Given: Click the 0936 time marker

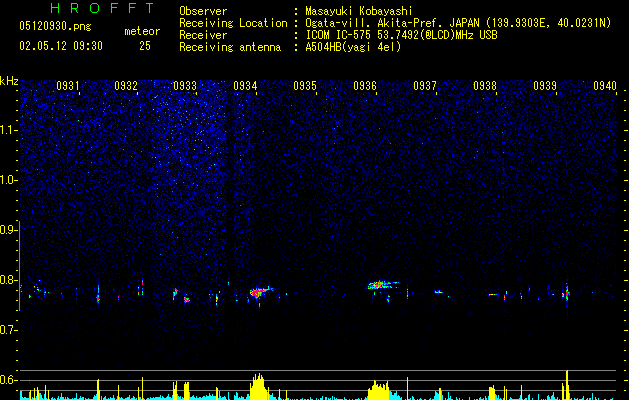Looking at the screenshot, I should click(365, 86).
